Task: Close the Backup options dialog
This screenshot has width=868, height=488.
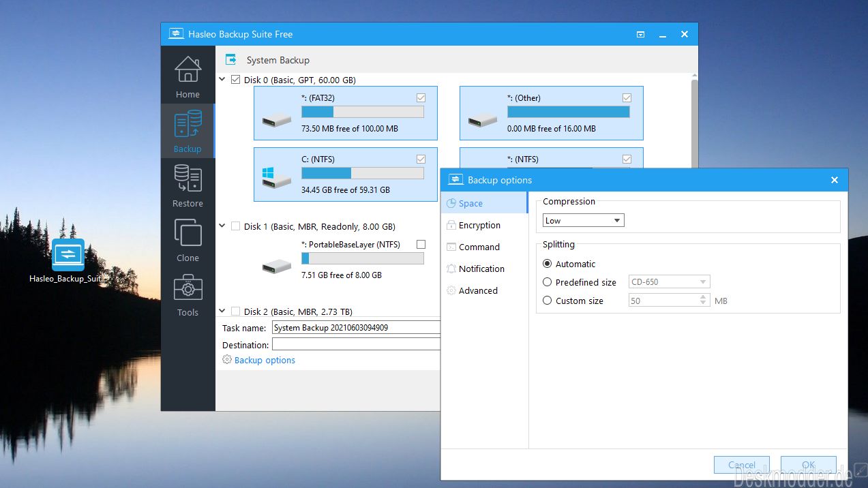Action: [x=835, y=180]
